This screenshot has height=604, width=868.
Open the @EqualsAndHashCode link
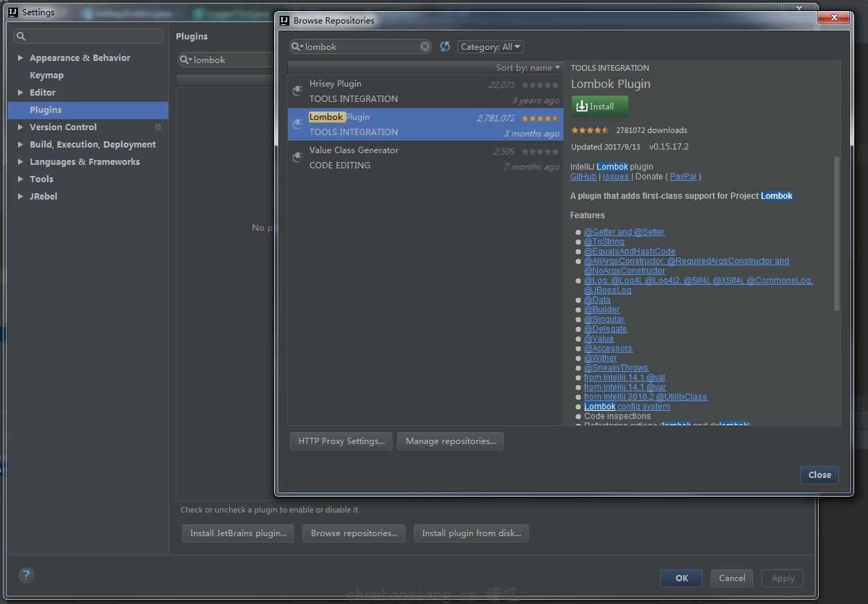630,251
